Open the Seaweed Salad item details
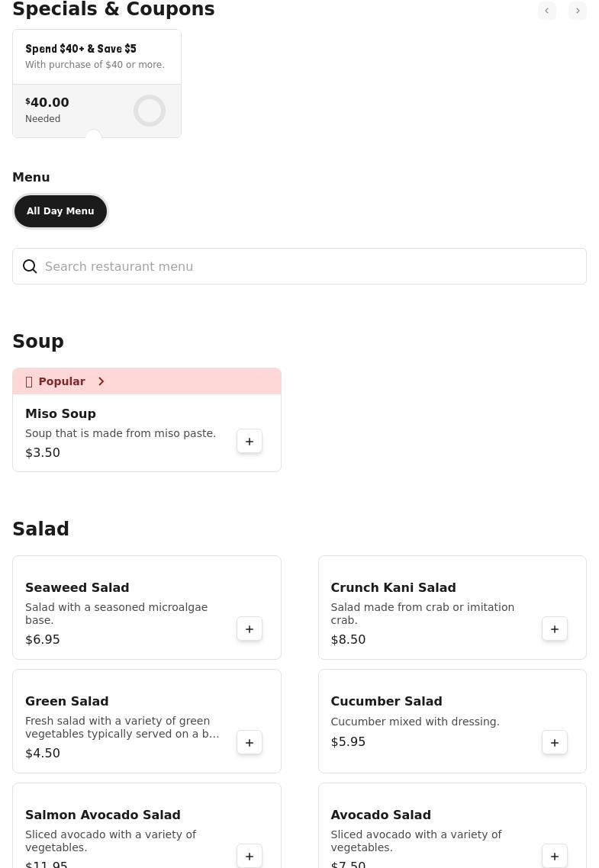Viewport: 599px width, 868px height. 77,587
